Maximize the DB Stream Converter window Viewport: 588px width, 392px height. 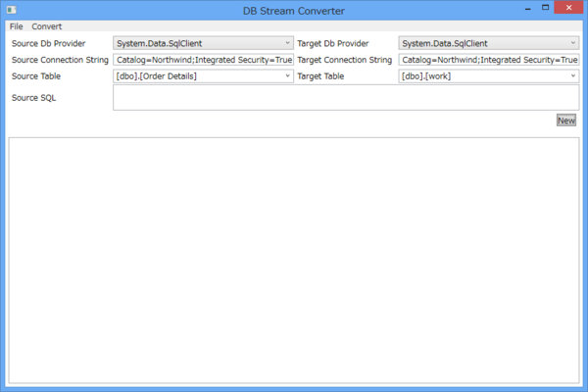click(x=545, y=8)
